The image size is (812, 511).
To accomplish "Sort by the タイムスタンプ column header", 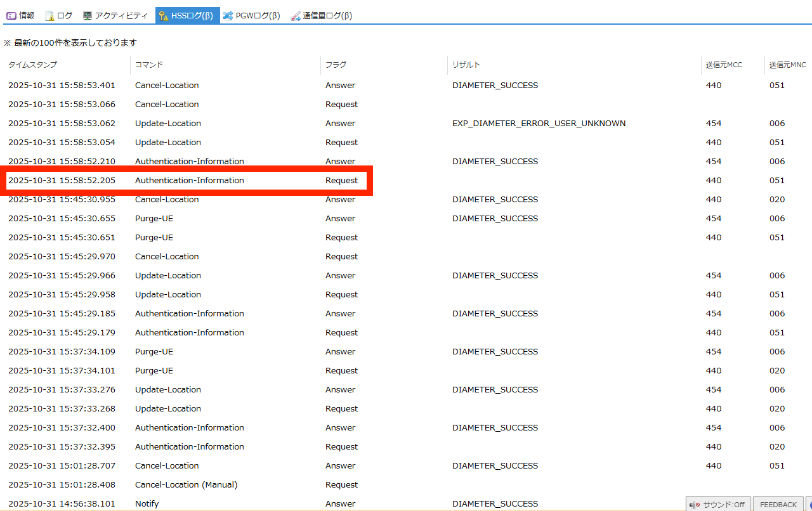I will (32, 65).
